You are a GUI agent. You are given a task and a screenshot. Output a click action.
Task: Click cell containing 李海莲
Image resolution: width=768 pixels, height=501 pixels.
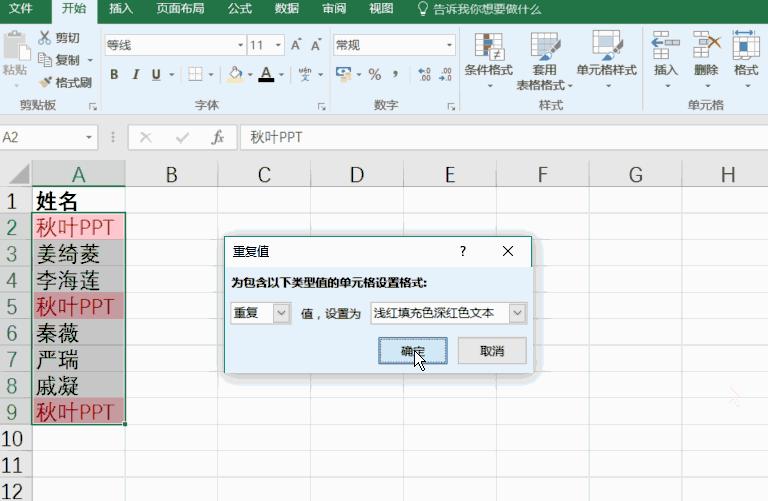78,280
